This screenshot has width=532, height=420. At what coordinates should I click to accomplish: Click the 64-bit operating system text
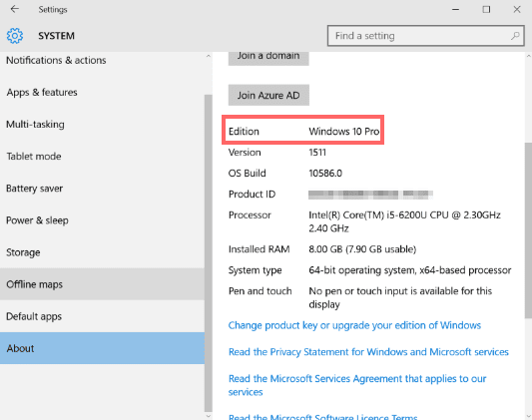(x=410, y=270)
